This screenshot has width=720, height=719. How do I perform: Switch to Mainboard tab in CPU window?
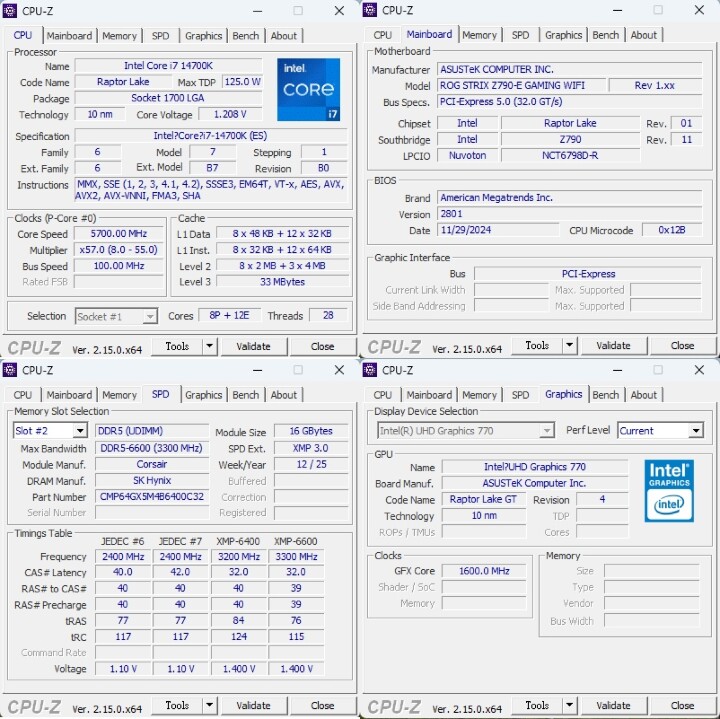click(69, 36)
